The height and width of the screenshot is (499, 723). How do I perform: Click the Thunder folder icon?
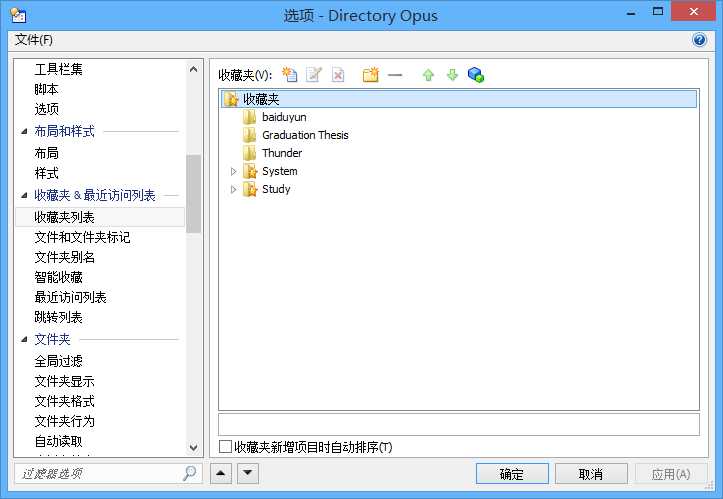pyautogui.click(x=249, y=153)
